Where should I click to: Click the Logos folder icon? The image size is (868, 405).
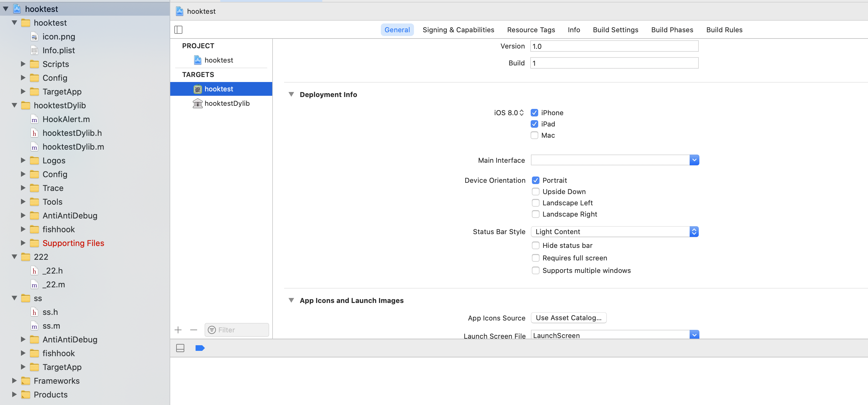(34, 160)
